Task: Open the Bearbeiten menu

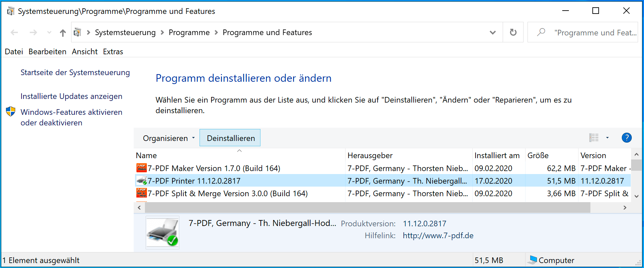Action: [x=47, y=52]
